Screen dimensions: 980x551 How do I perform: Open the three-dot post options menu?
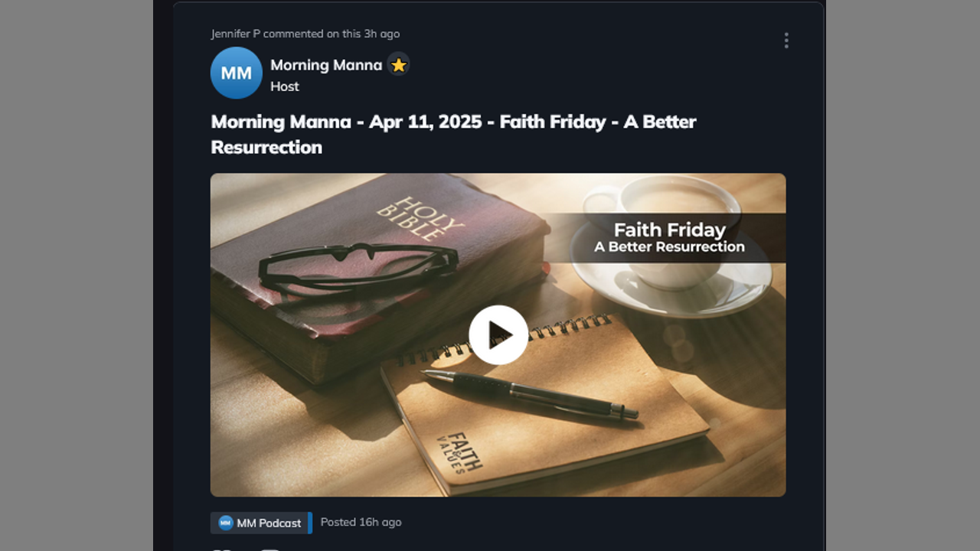point(786,41)
